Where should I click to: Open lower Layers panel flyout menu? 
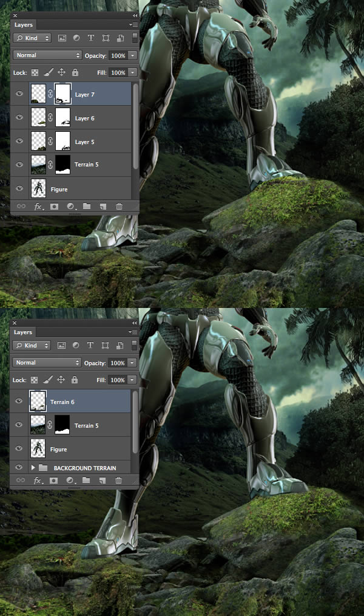[133, 332]
